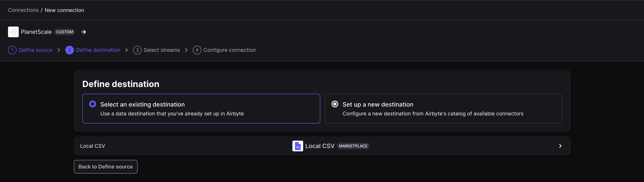Click chevron after Define destination step
This screenshot has height=182, width=644.
pyautogui.click(x=127, y=50)
